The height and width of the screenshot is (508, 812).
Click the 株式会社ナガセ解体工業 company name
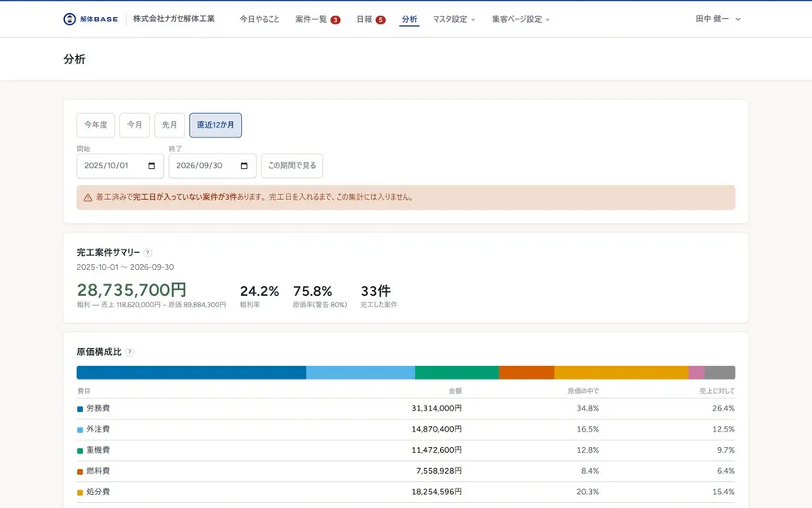point(174,19)
